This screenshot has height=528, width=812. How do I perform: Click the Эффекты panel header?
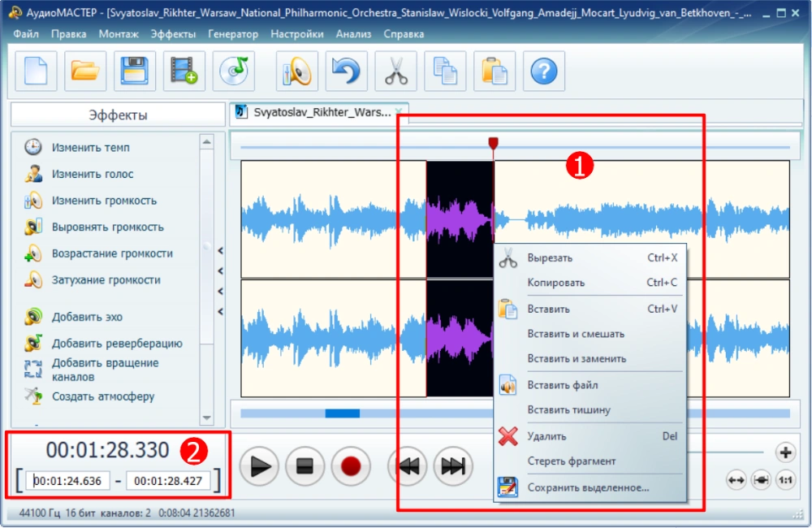point(118,115)
